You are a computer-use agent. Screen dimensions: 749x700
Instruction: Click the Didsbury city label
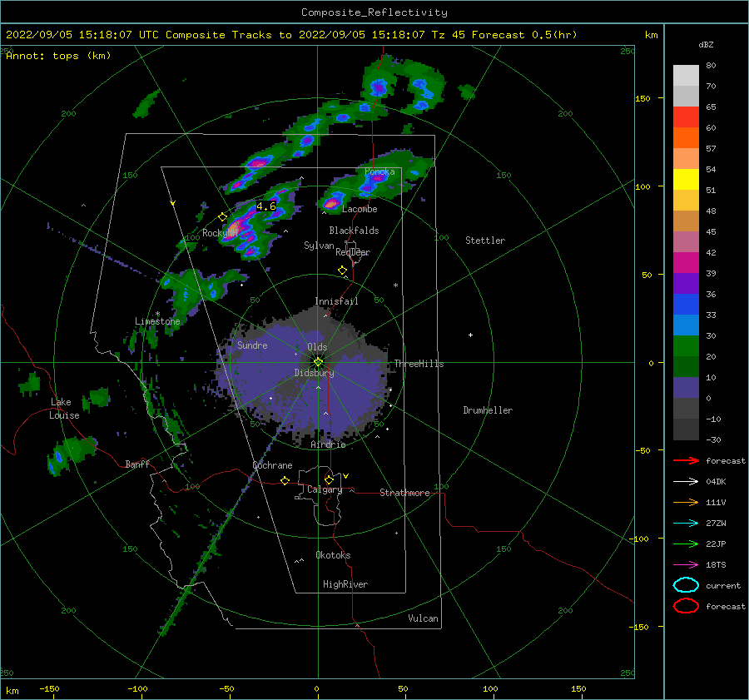pos(314,373)
